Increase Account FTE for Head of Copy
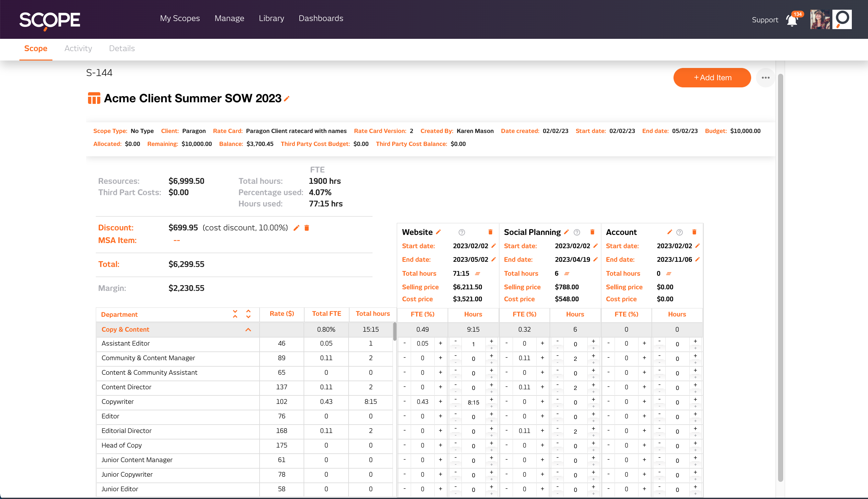Screen dimensions: 868x499 point(644,446)
